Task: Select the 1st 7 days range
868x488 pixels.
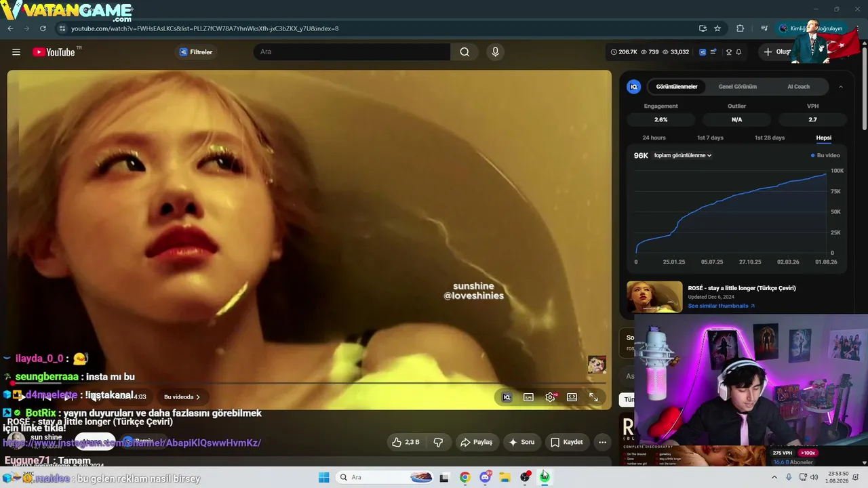Action: pos(710,138)
